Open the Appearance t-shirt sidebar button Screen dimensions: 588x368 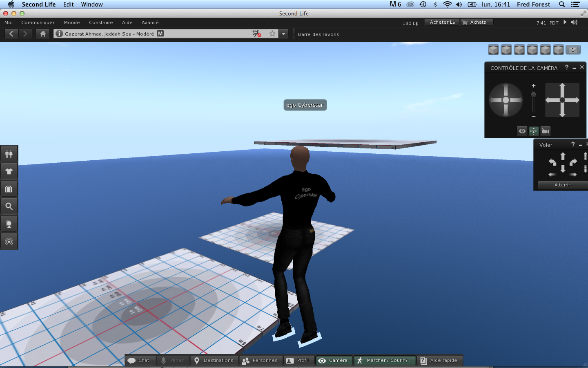tap(9, 172)
